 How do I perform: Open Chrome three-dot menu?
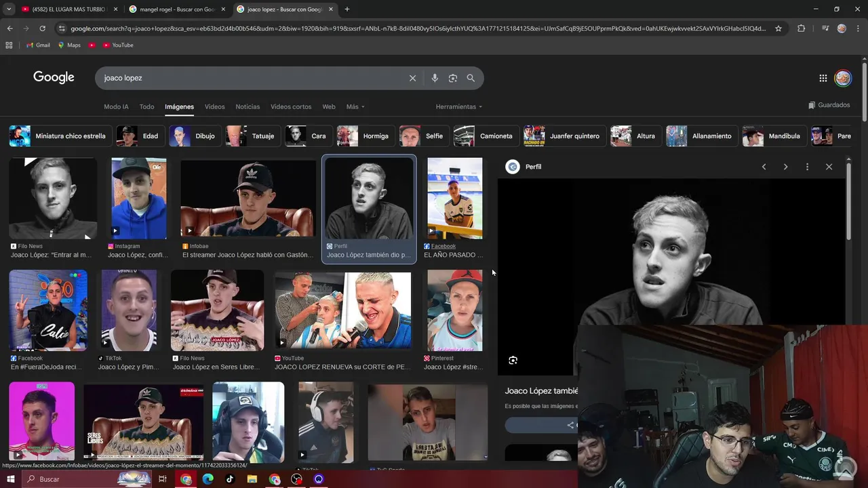[858, 28]
